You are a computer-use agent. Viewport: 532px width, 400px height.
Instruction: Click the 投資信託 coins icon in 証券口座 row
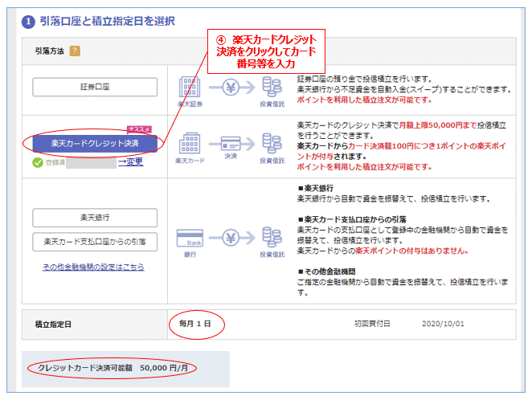(272, 89)
